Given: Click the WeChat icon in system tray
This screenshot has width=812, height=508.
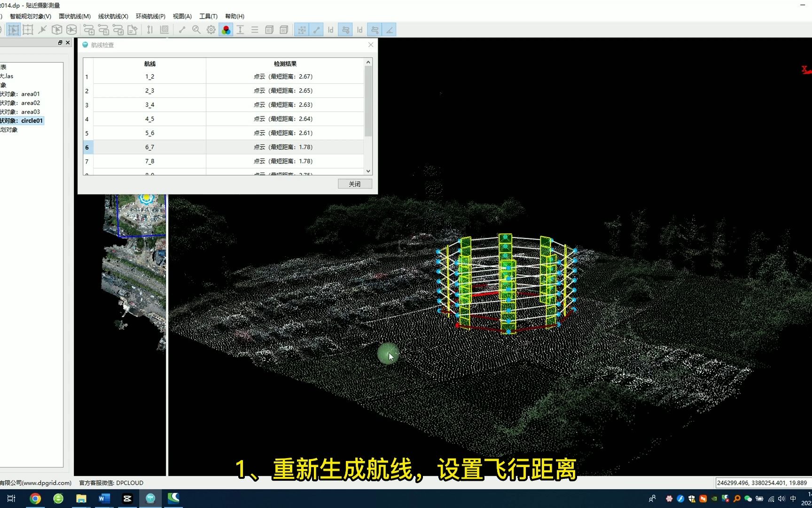Looking at the screenshot, I should tap(748, 499).
